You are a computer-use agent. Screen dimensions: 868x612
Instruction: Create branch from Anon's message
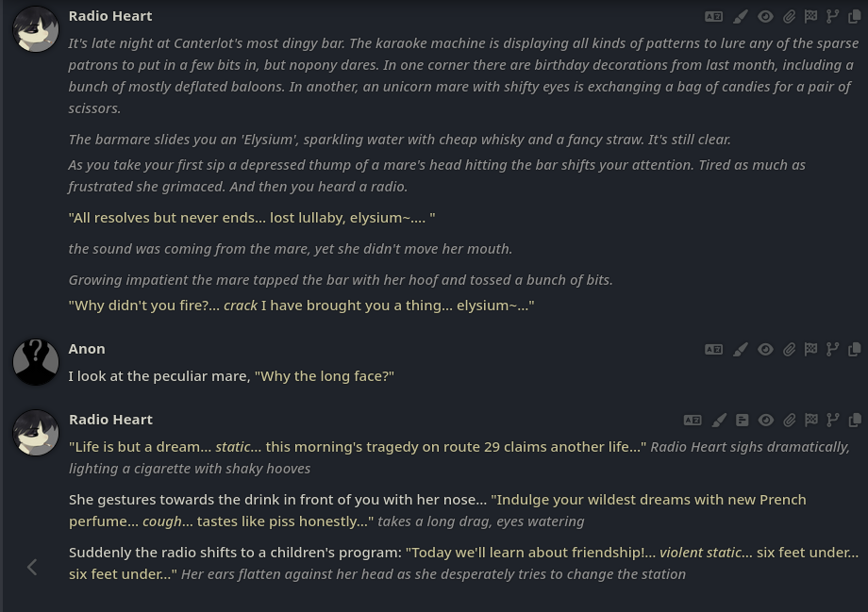tap(832, 349)
